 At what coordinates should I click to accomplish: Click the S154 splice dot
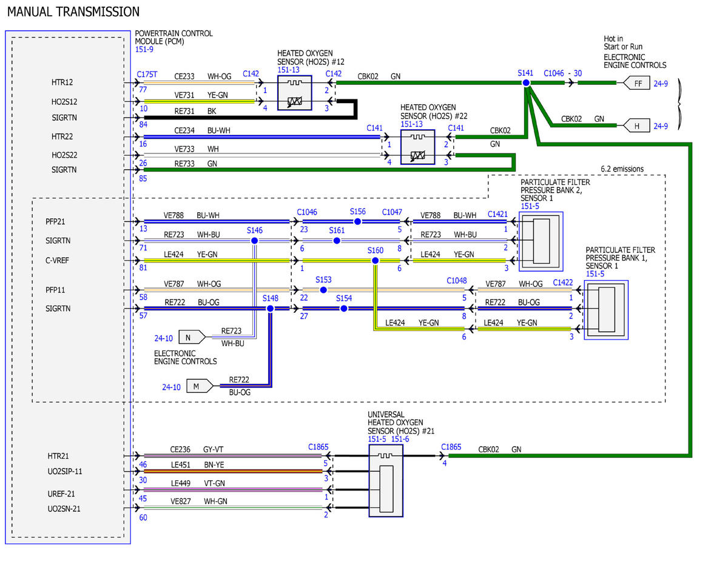click(344, 309)
